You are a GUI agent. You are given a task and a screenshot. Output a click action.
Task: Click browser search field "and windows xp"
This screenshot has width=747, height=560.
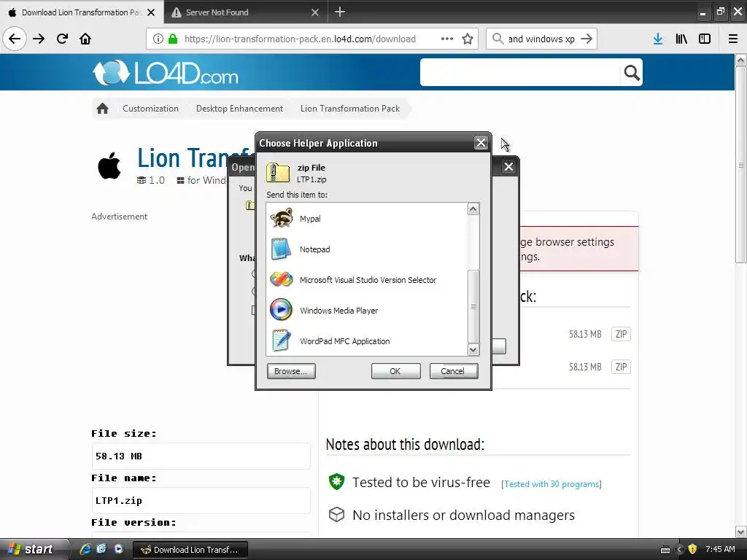point(541,39)
